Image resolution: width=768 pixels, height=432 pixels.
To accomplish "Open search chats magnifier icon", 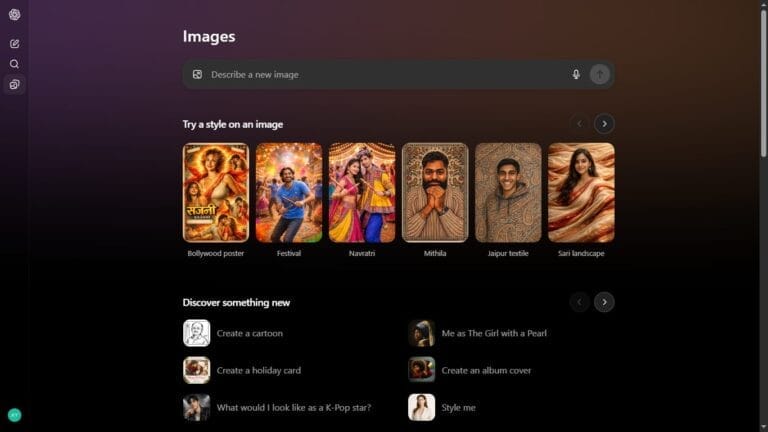I will coord(14,64).
